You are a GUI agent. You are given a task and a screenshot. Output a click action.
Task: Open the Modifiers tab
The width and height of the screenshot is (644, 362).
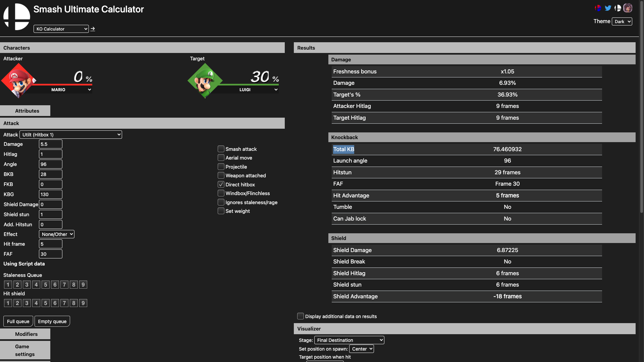tap(25, 334)
